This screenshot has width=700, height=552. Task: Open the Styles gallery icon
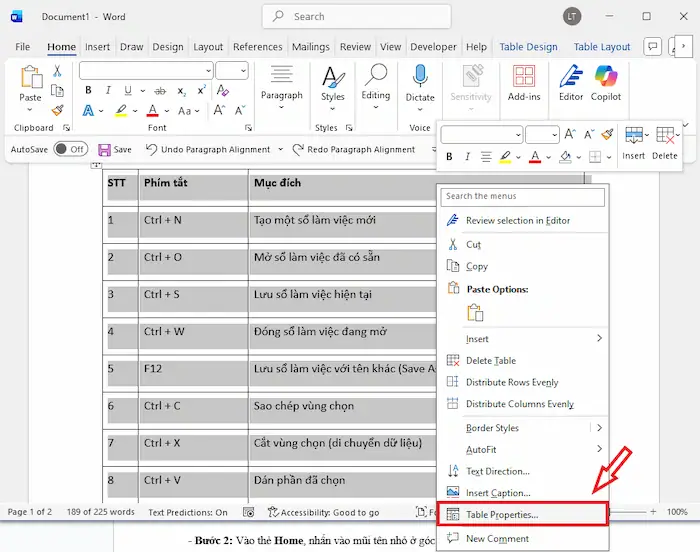(x=332, y=78)
